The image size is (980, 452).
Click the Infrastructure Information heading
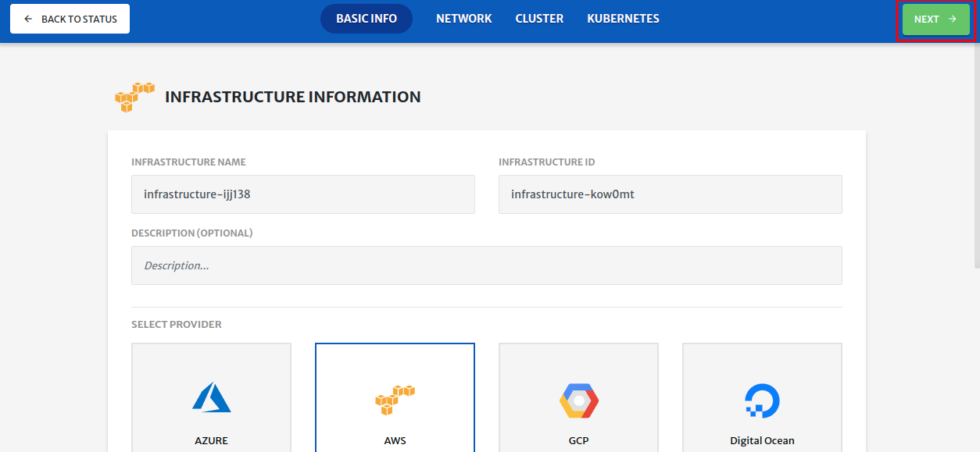pos(293,97)
